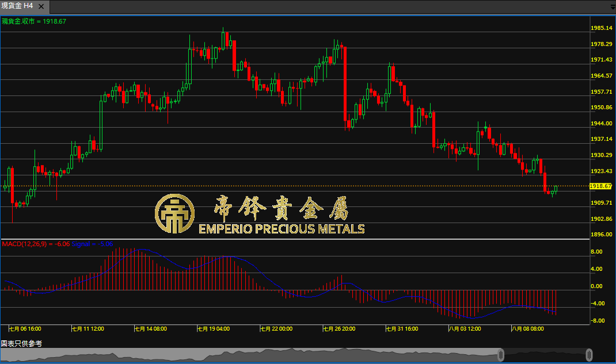Click the Signal = -5.06 label
The width and height of the screenshot is (616, 364).
(x=92, y=244)
